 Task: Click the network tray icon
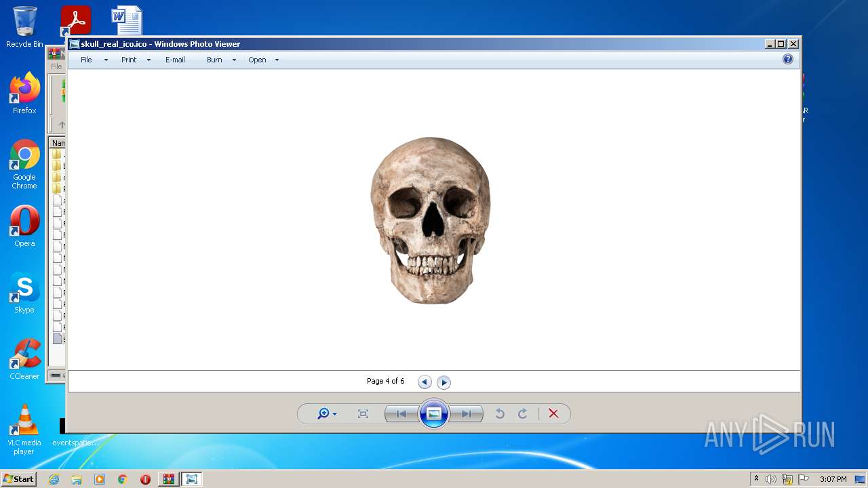[x=787, y=479]
